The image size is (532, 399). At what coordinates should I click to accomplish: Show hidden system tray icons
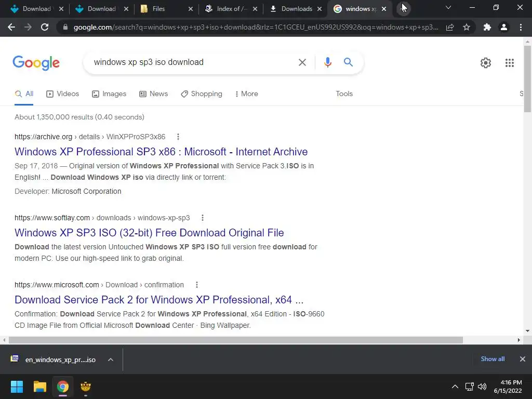455,387
